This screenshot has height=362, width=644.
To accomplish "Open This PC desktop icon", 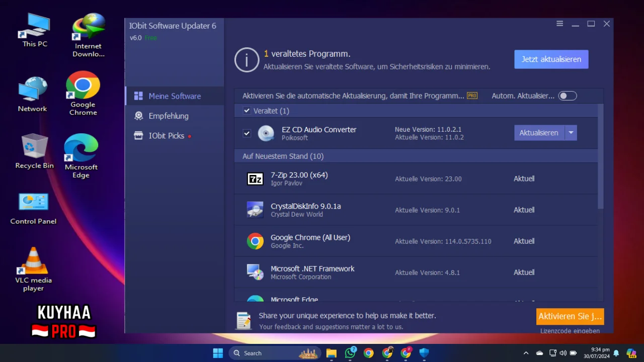I will pos(35,30).
